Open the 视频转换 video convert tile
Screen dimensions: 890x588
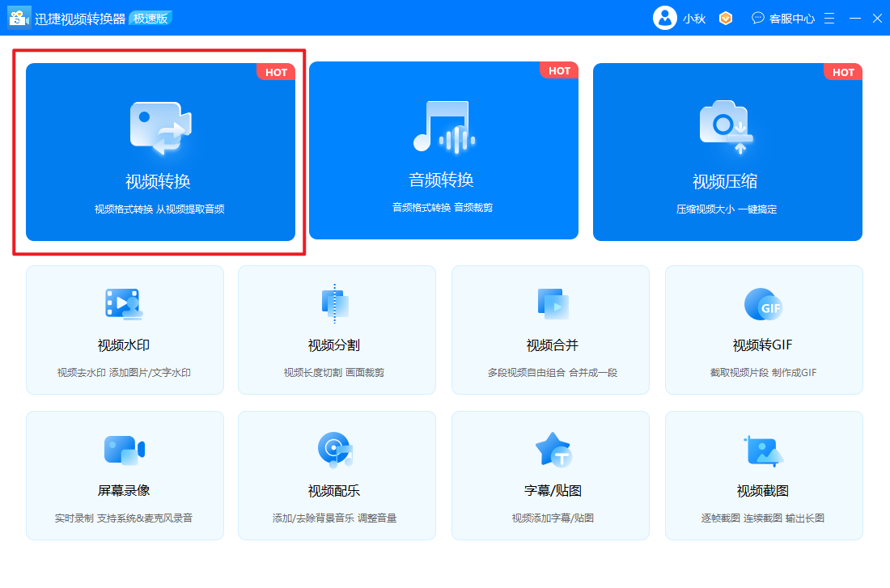[160, 151]
